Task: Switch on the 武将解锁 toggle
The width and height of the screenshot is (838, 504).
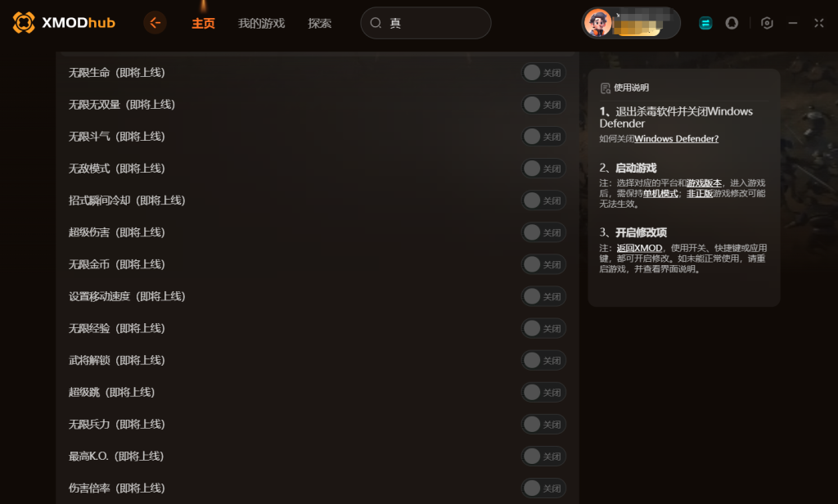Action: click(543, 360)
